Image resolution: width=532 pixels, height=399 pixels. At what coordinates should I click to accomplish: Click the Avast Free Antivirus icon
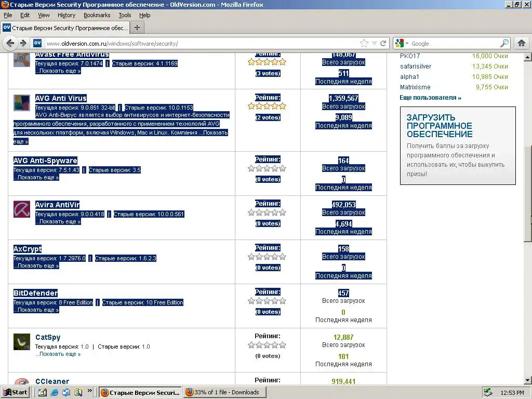click(x=22, y=60)
